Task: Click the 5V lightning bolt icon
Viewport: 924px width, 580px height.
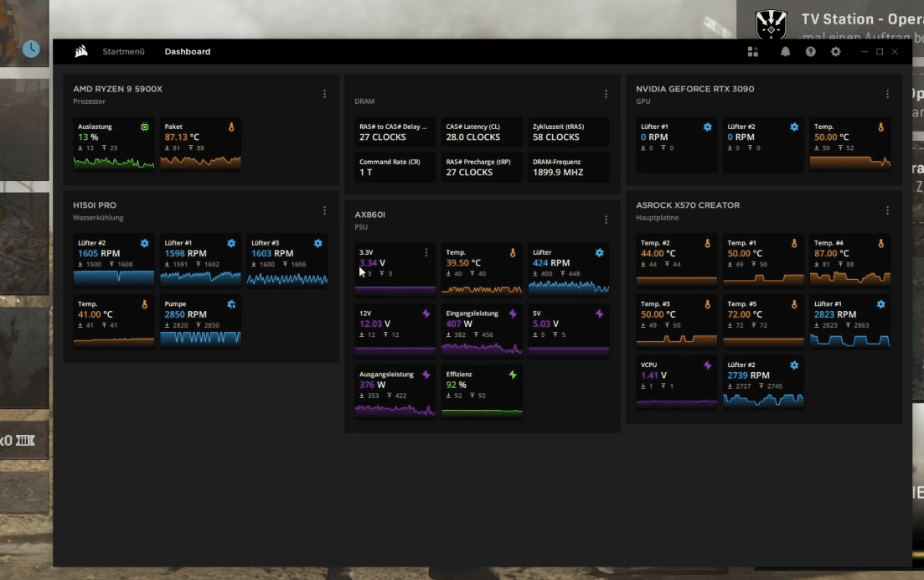Action: point(599,313)
